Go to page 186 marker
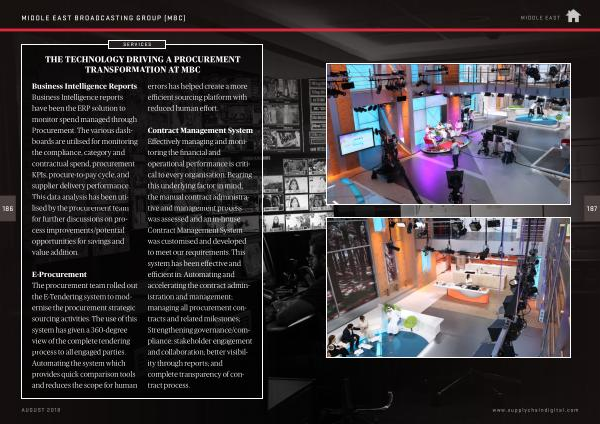 coord(8,208)
